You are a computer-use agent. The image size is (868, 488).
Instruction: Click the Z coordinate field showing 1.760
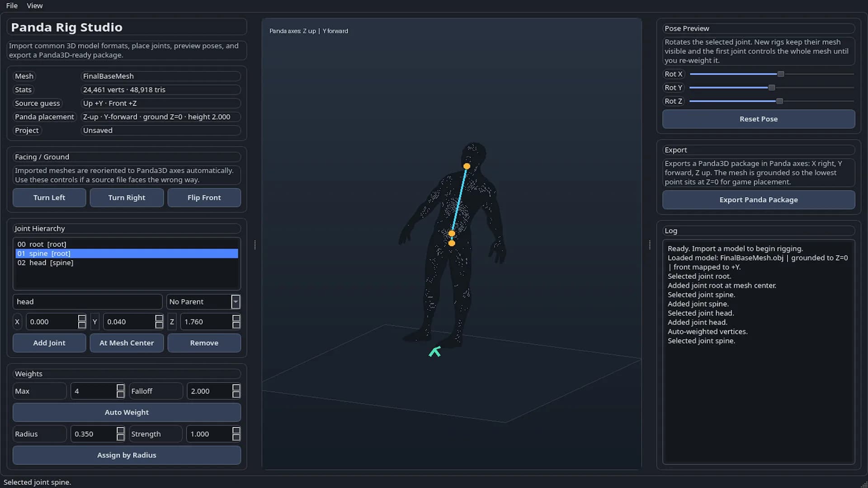click(206, 322)
